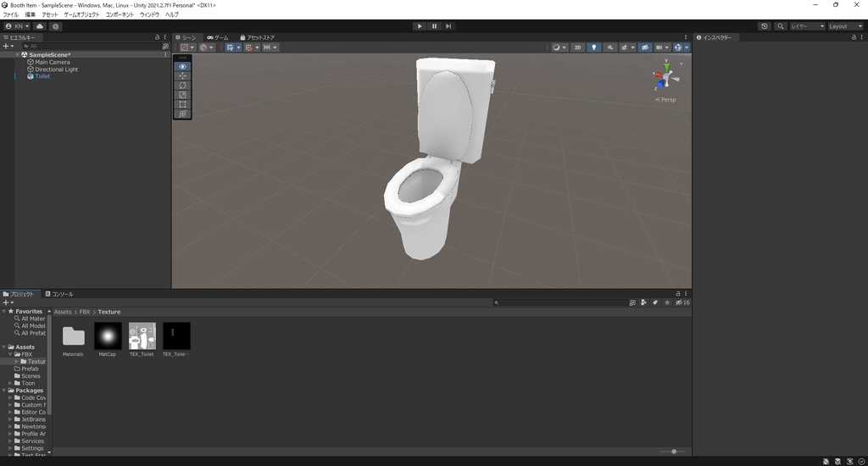Open SampleScene row options menu

point(165,55)
